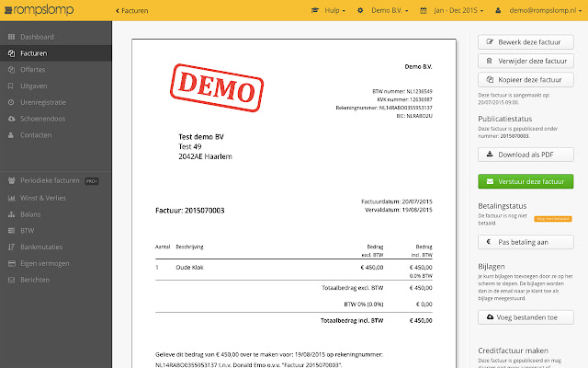Click the Test demo BV addressee line

click(x=201, y=137)
